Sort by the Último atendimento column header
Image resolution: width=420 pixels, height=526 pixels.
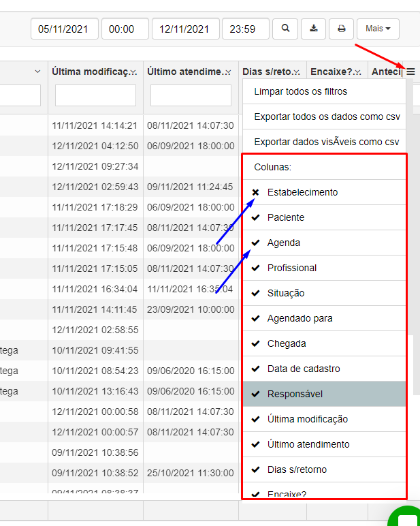coord(185,72)
